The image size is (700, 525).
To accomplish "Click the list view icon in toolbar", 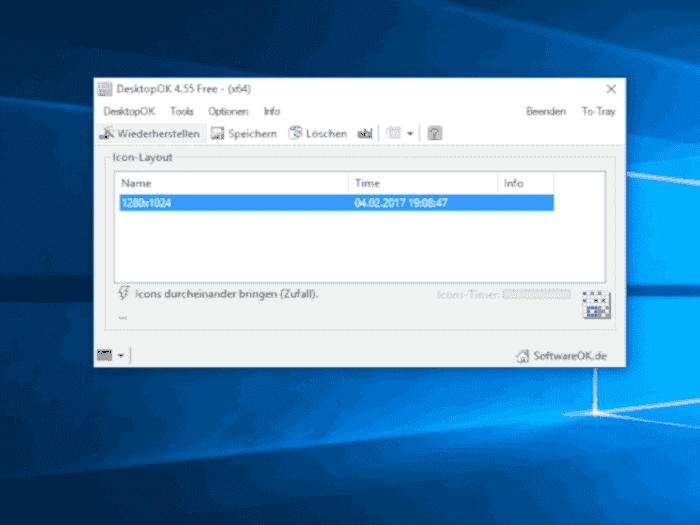I will [394, 133].
